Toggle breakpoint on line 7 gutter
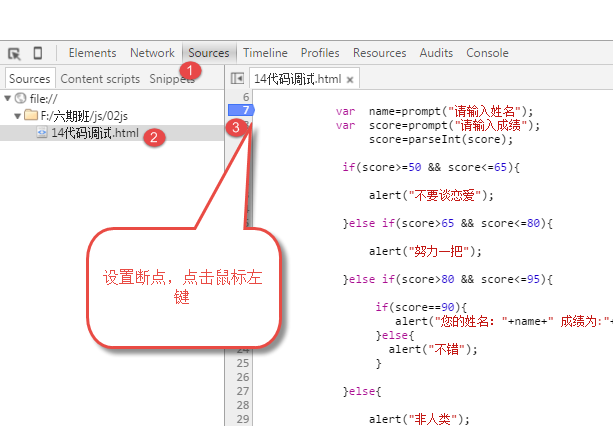The image size is (613, 426). pyautogui.click(x=241, y=110)
